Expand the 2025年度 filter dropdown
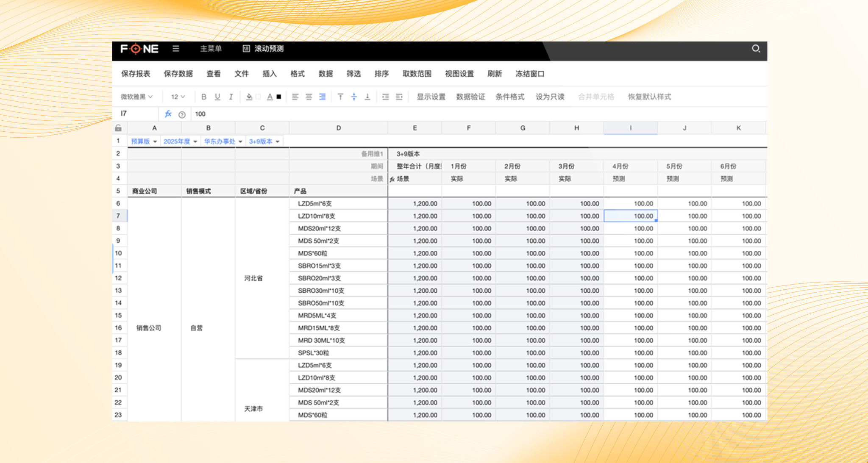 pos(181,141)
